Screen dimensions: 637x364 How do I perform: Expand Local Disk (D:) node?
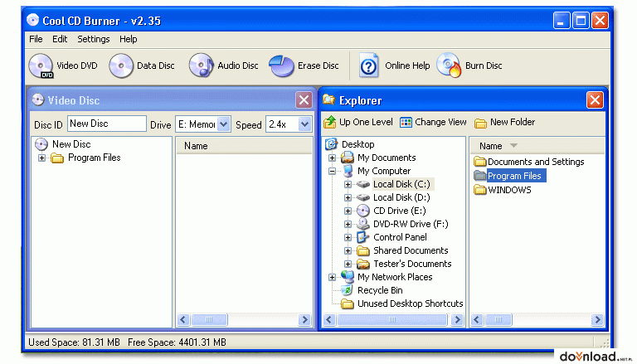click(x=348, y=198)
